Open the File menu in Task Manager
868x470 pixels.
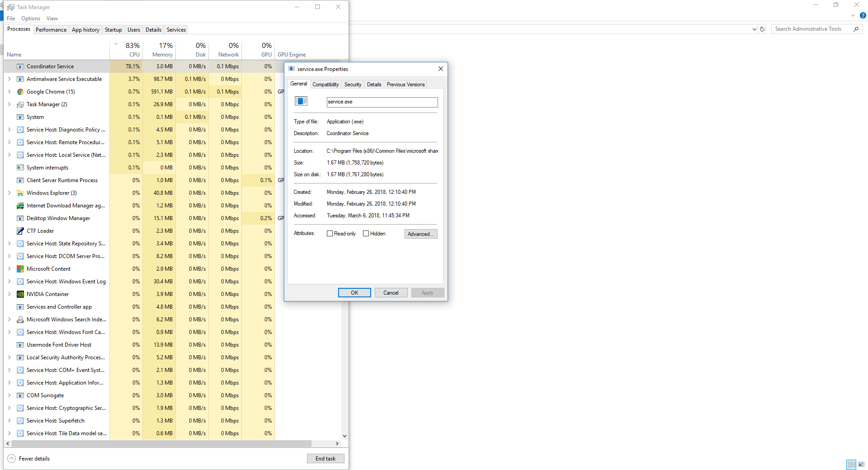coord(11,19)
